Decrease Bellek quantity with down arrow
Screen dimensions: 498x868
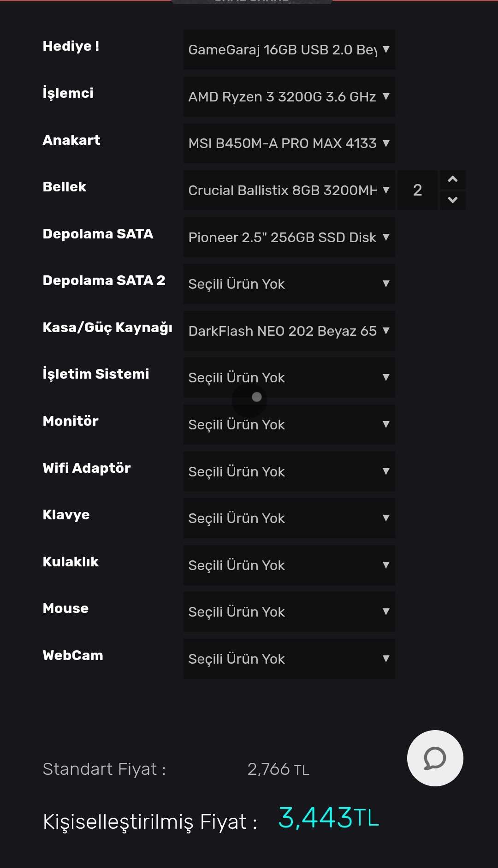coord(452,200)
